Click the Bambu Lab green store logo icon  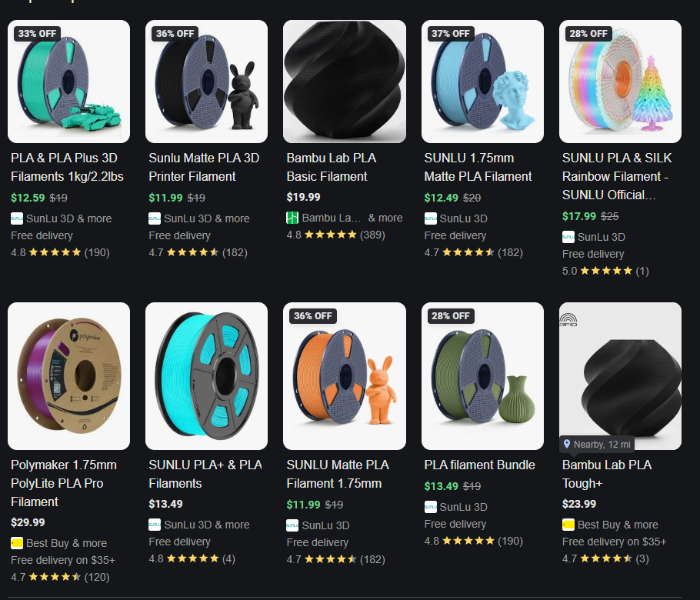point(292,218)
